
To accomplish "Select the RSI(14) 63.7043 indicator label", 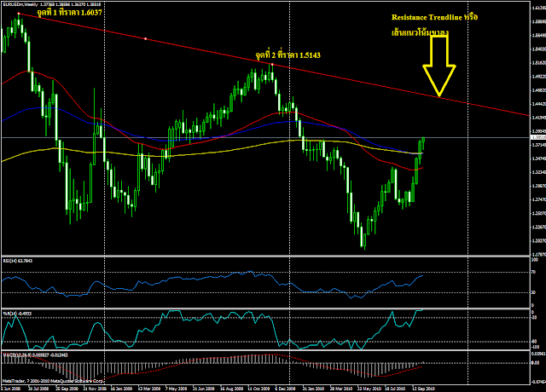I will coord(17,261).
